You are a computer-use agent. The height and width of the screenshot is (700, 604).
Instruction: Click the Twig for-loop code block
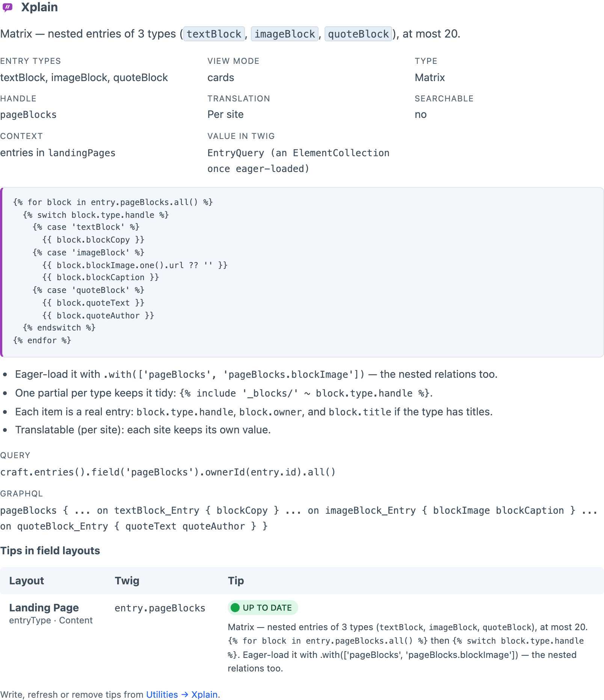[302, 272]
